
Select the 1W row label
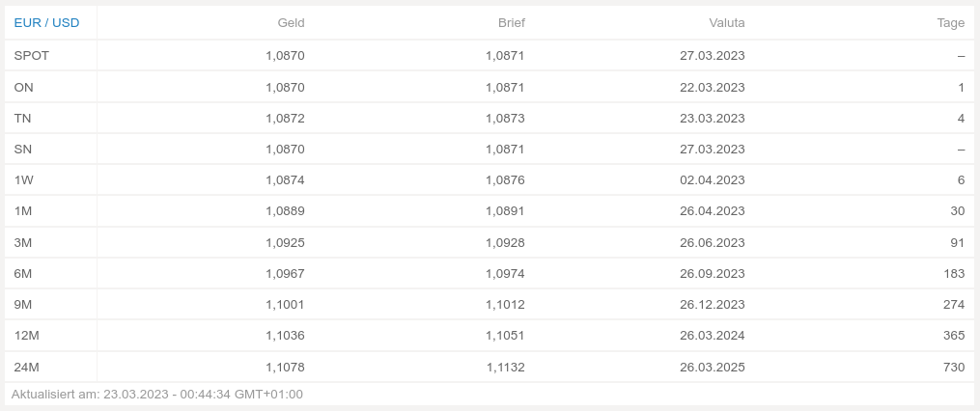(24, 180)
